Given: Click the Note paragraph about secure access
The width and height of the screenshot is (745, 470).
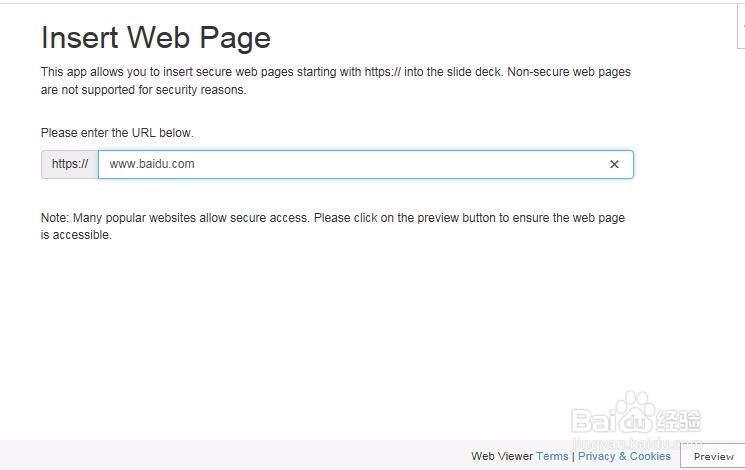Looking at the screenshot, I should coord(333,226).
